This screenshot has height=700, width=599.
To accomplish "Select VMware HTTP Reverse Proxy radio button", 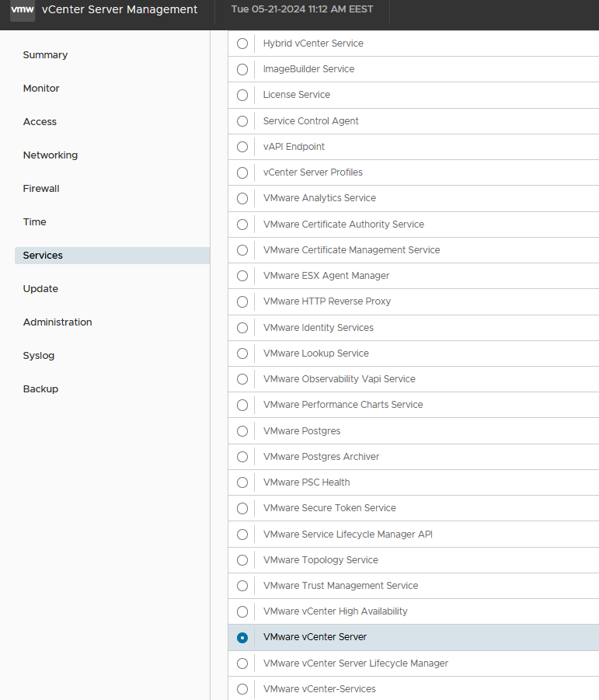I will click(242, 301).
